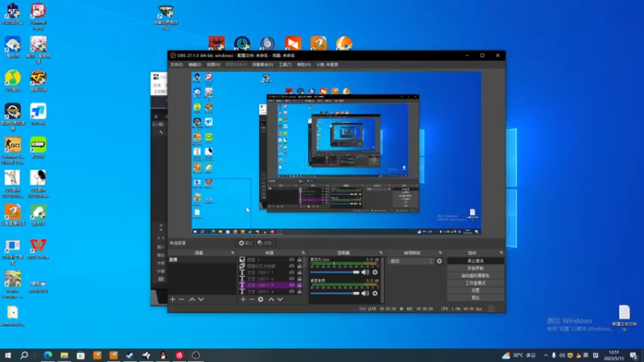Toggle lock on 图像幻灯片放映 source
644x362 pixels.
[x=299, y=266]
